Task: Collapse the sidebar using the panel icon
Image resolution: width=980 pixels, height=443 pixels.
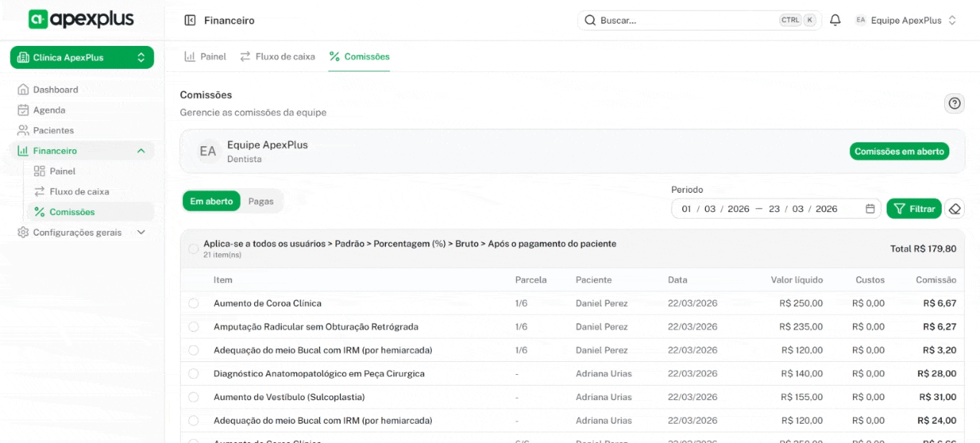Action: pyautogui.click(x=190, y=21)
